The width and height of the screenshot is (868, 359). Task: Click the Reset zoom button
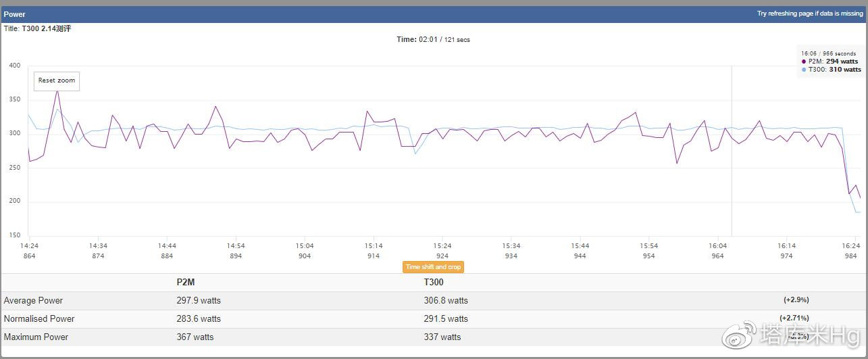pos(57,80)
